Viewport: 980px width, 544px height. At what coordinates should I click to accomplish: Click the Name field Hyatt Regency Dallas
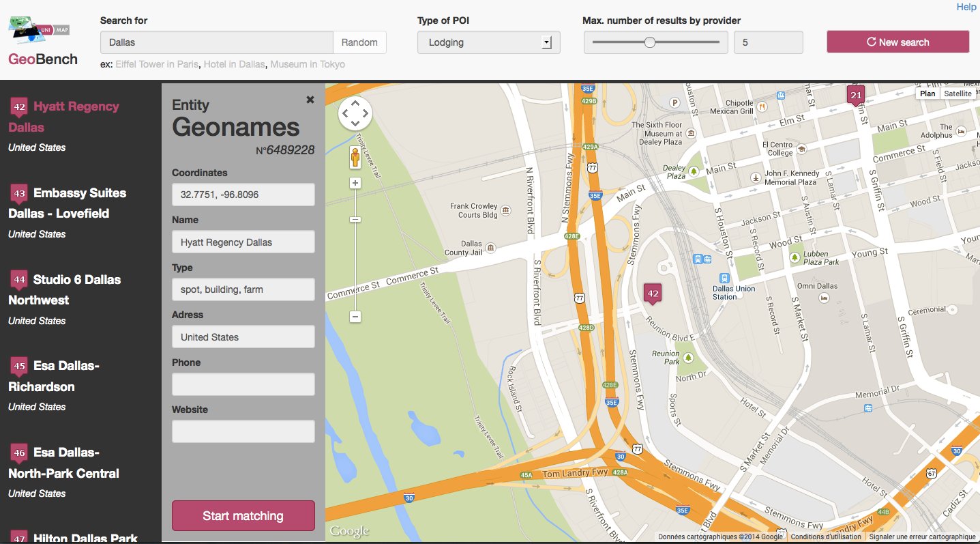click(243, 242)
